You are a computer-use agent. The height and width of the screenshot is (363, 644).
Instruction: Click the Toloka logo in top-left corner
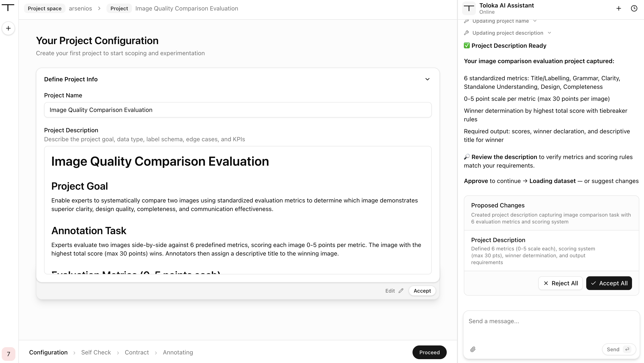(x=8, y=7)
